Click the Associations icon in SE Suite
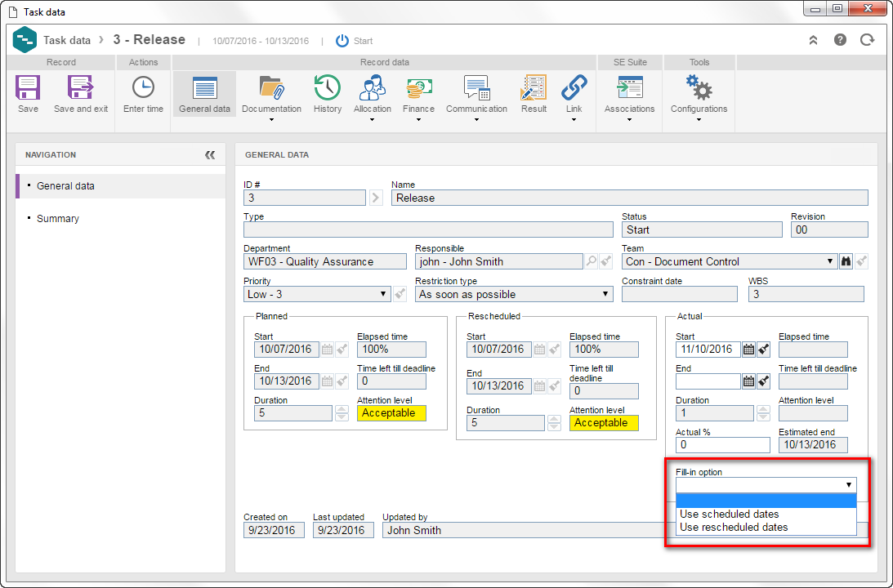This screenshot has height=588, width=893. click(629, 88)
